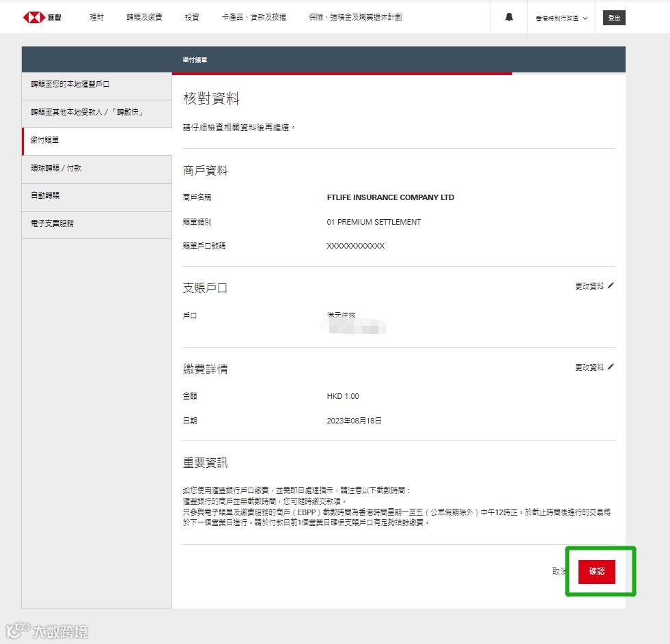Click the date 2023年08月18日
The height and width of the screenshot is (644, 670).
354,421
